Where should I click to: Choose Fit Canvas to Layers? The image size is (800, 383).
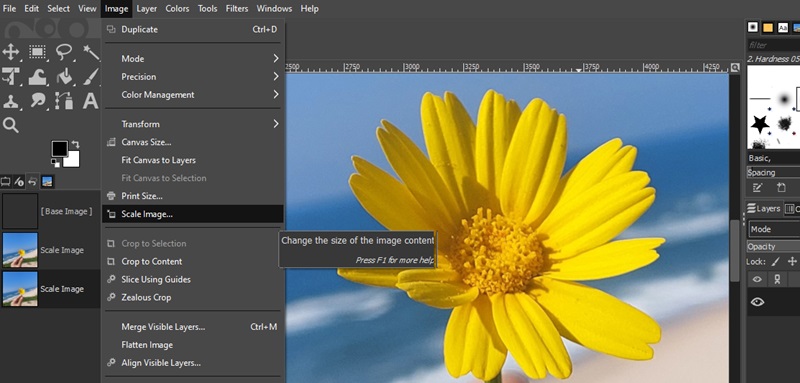[193, 160]
